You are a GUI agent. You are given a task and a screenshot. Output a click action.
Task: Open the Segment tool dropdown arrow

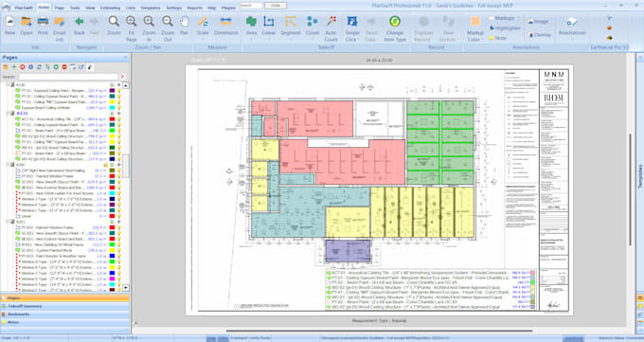pyautogui.click(x=291, y=40)
